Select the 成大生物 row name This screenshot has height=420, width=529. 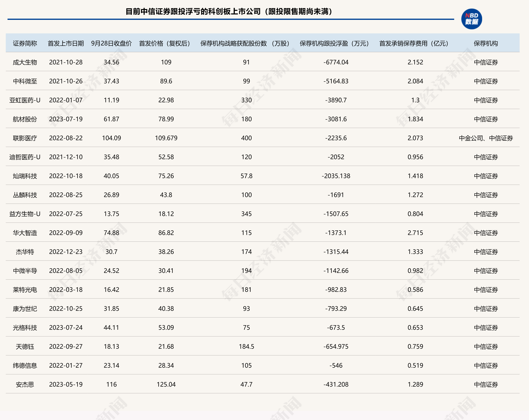25,62
